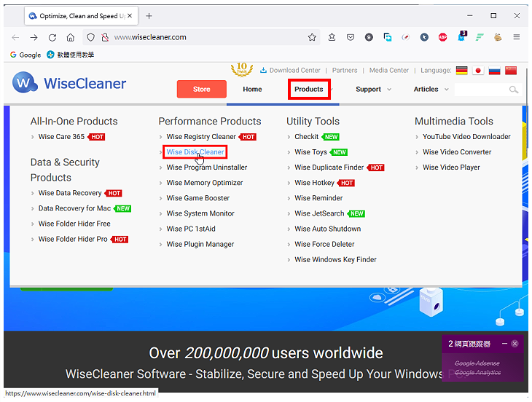
Task: Open the Partners link
Action: click(x=345, y=70)
